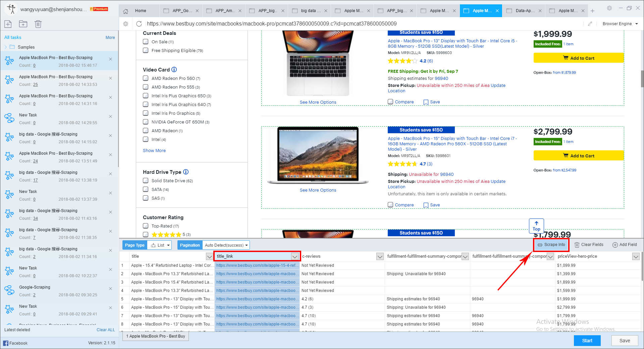Screen dimensions: 644x349
Task: Switch to big data tab
Action: coord(310,11)
